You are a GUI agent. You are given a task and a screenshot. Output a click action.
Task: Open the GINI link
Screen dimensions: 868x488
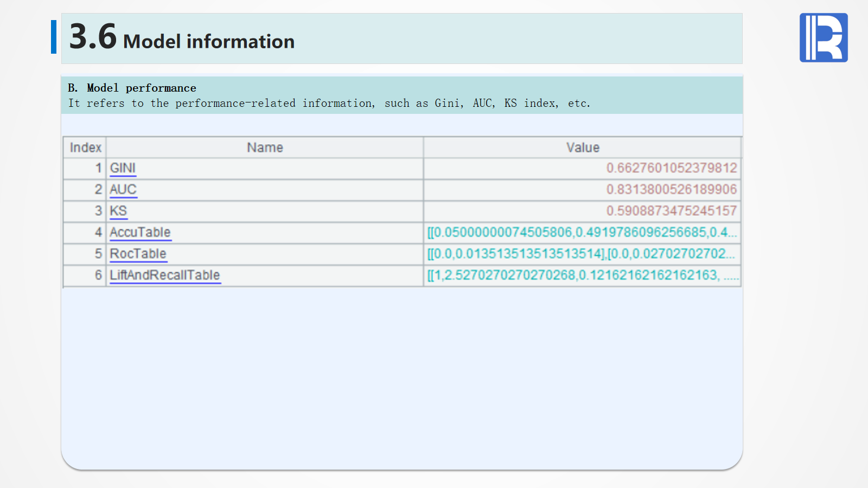click(123, 168)
